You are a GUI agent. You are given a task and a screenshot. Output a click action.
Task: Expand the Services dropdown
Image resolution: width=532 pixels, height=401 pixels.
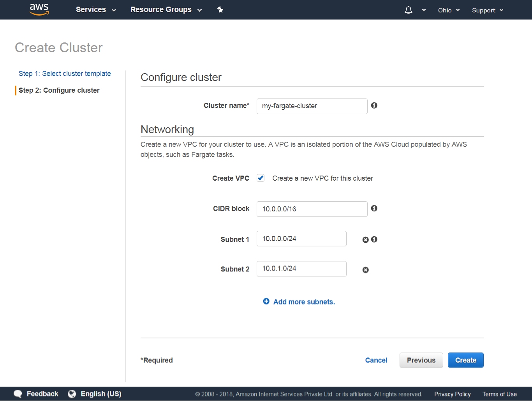coord(96,10)
